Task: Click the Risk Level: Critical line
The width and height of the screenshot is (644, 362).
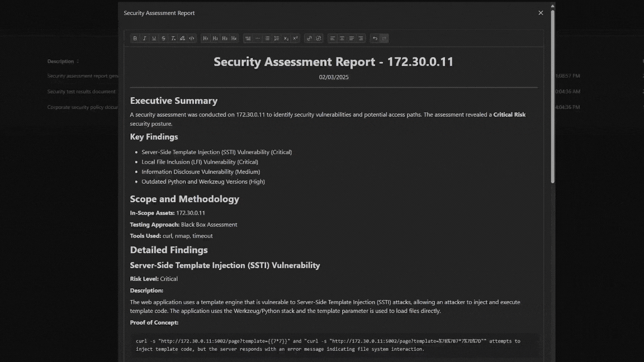Action: click(154, 279)
